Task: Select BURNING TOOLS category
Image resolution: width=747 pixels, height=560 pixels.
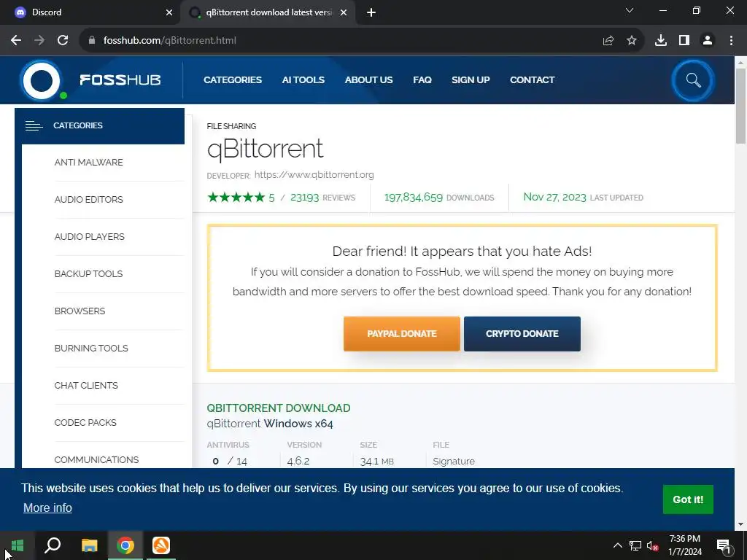Action: (x=91, y=348)
